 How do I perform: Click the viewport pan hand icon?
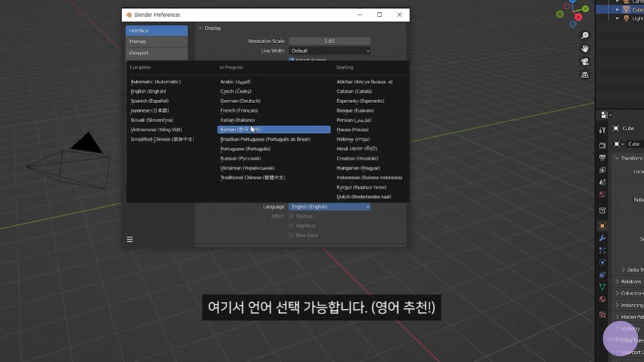click(585, 49)
